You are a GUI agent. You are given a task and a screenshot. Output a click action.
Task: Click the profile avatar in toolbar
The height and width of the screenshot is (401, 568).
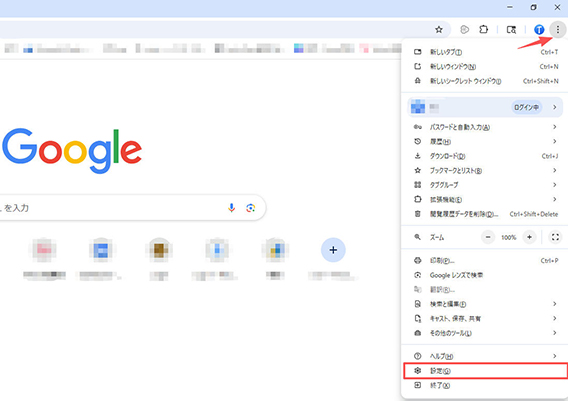pyautogui.click(x=539, y=29)
